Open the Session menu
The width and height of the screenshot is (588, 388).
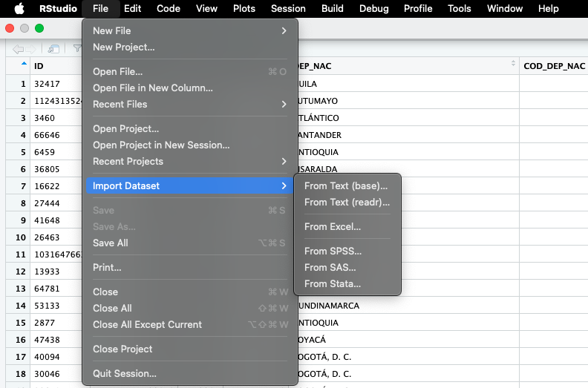(288, 8)
